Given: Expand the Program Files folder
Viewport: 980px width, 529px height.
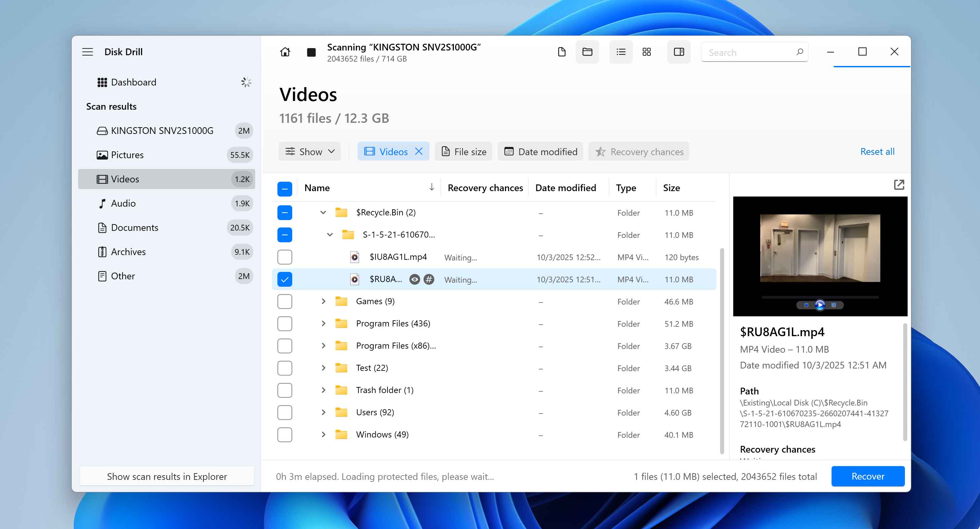Looking at the screenshot, I should (x=324, y=324).
